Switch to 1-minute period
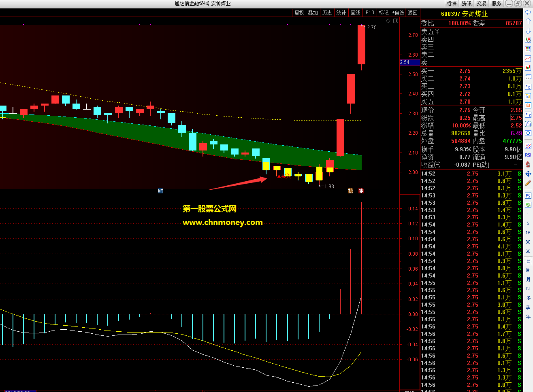This screenshot has height=392, width=533. click(x=528, y=214)
